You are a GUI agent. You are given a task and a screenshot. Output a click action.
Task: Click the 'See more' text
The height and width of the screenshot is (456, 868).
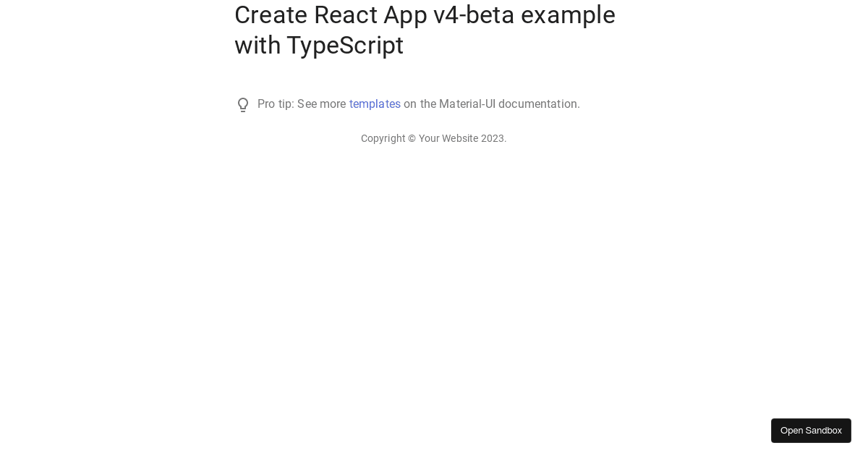(323, 104)
